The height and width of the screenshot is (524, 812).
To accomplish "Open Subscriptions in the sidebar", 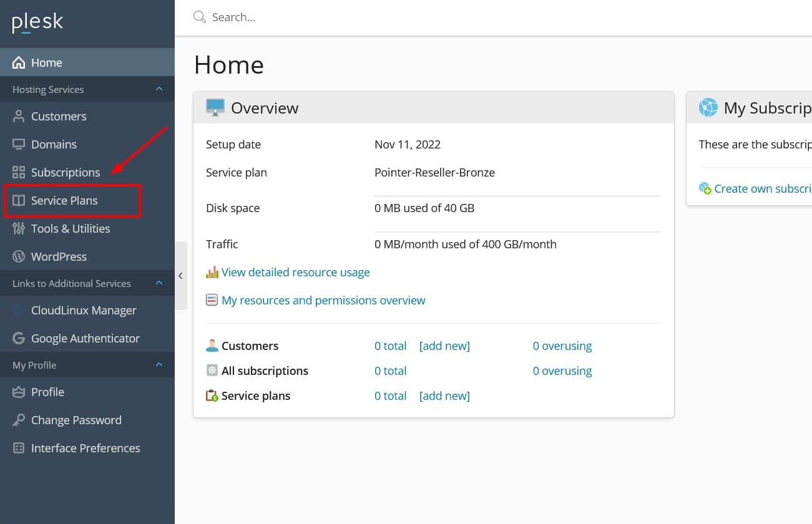I will point(87,172).
